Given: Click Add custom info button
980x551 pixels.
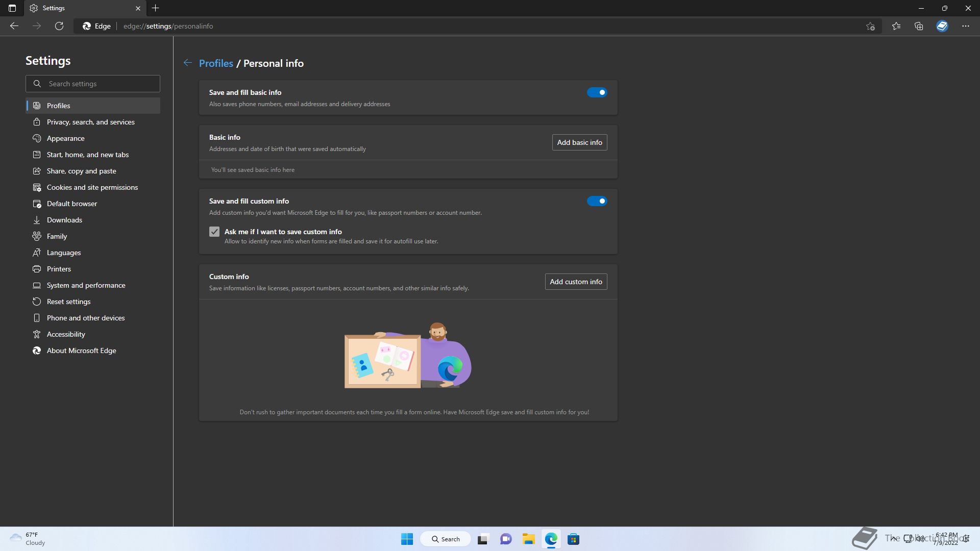Looking at the screenshot, I should point(576,282).
